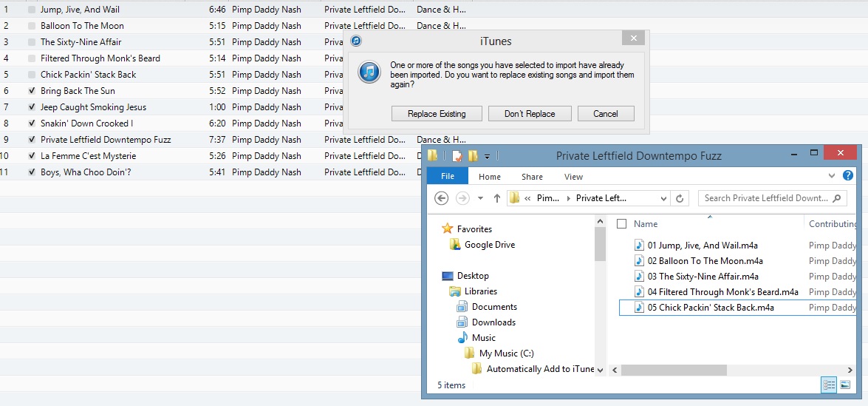Cancel the iTunes import dialog
868x406 pixels.
[606, 114]
